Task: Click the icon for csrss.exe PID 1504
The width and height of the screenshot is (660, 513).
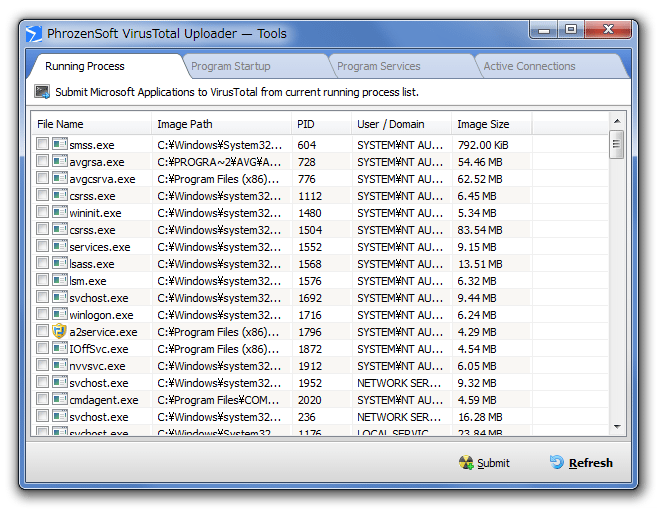Action: pyautogui.click(x=60, y=229)
